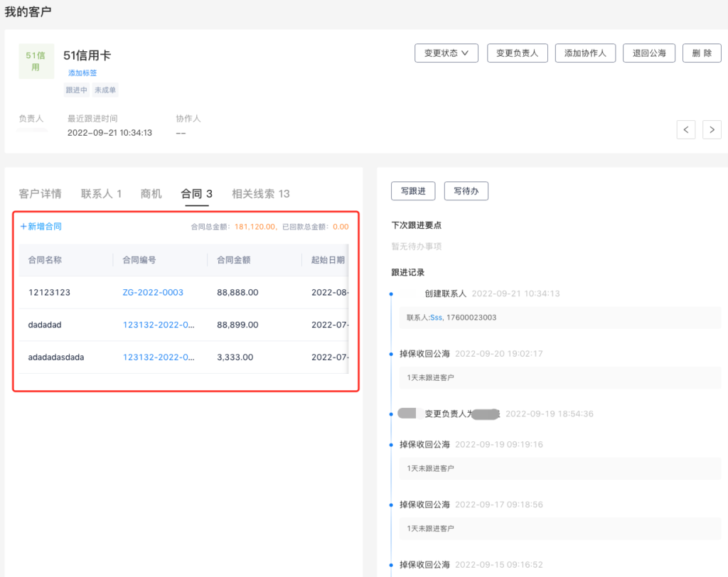This screenshot has height=577, width=728.
Task: Click the 写待办 button
Action: [x=466, y=190]
